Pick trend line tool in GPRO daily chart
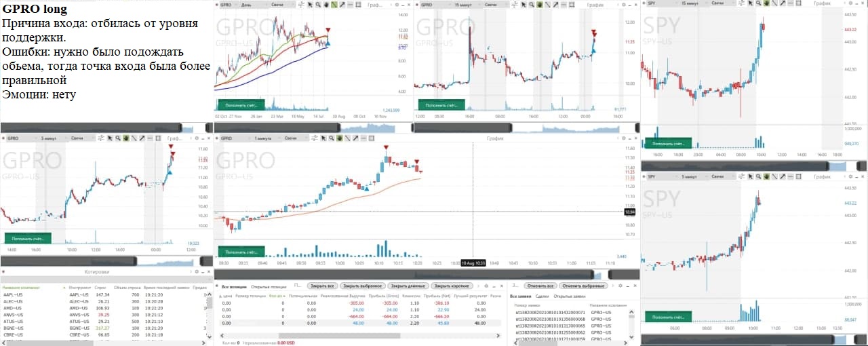 point(334,4)
